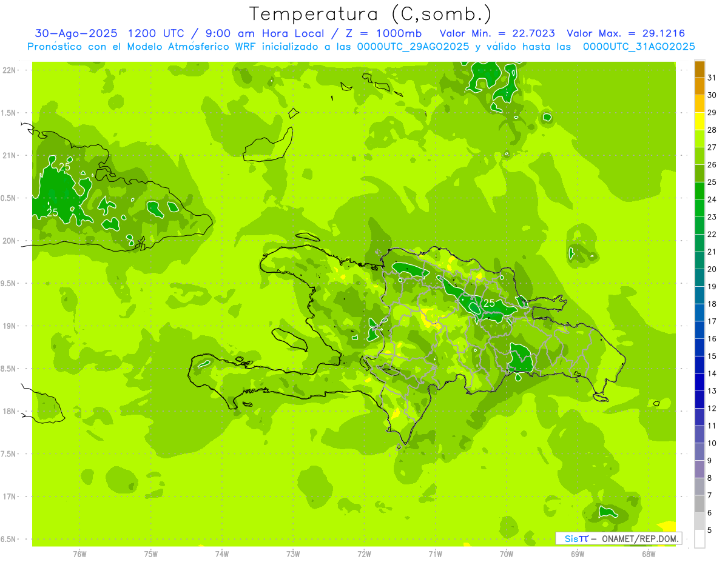Click the orange legend swatch above 31
This screenshot has height=562, width=728.
click(x=699, y=69)
